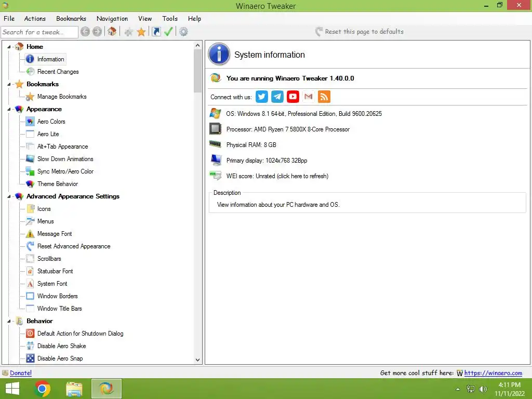Screen dimensions: 532x399
Task: Select Window Borders tree item
Action: click(x=57, y=296)
